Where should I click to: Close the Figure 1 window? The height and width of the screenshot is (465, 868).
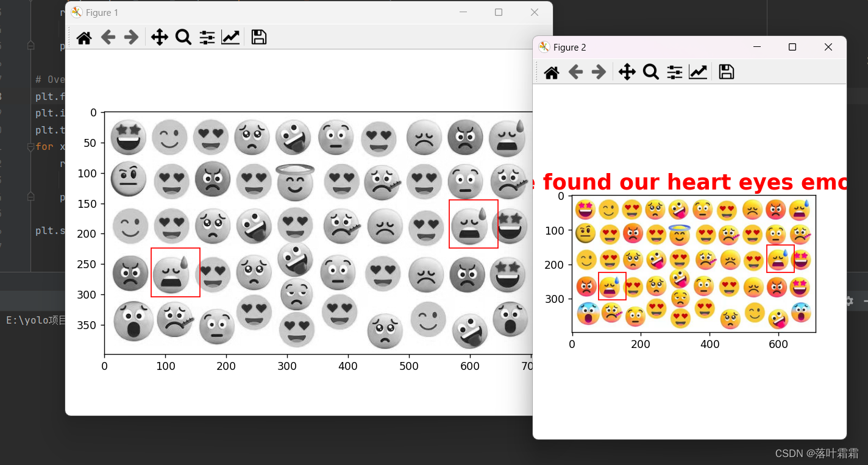tap(535, 12)
